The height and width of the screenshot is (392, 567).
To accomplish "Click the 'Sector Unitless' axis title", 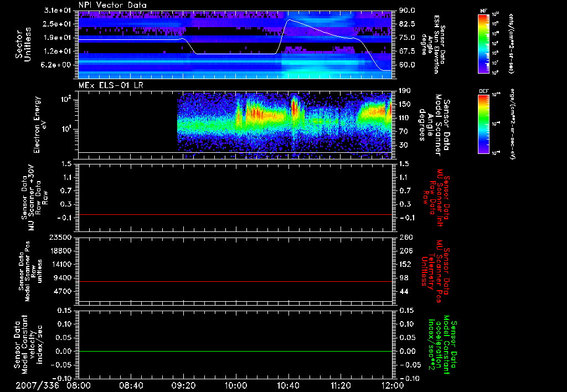I will (23, 44).
